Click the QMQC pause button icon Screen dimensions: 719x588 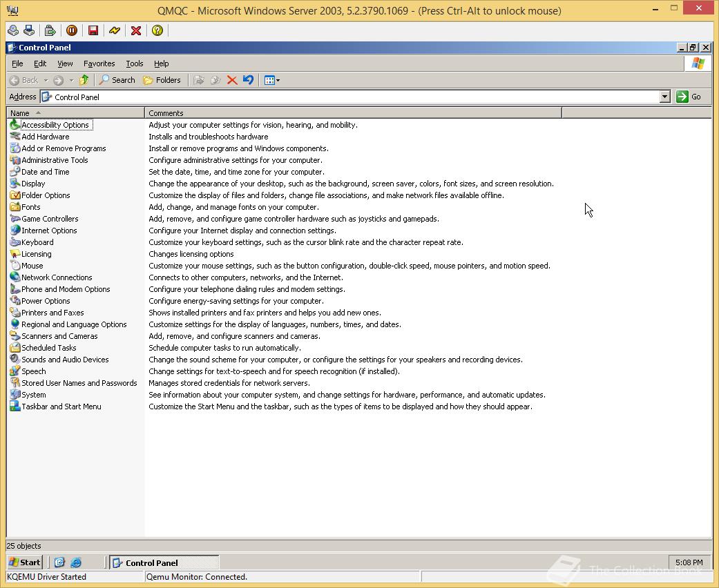72,30
